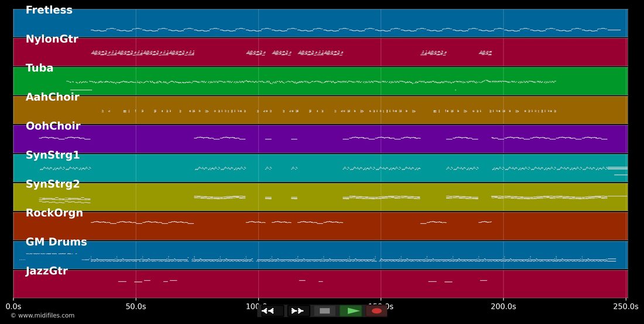This screenshot has height=324, width=644.
Task: Select the GM Drums track label
Action: tap(56, 242)
